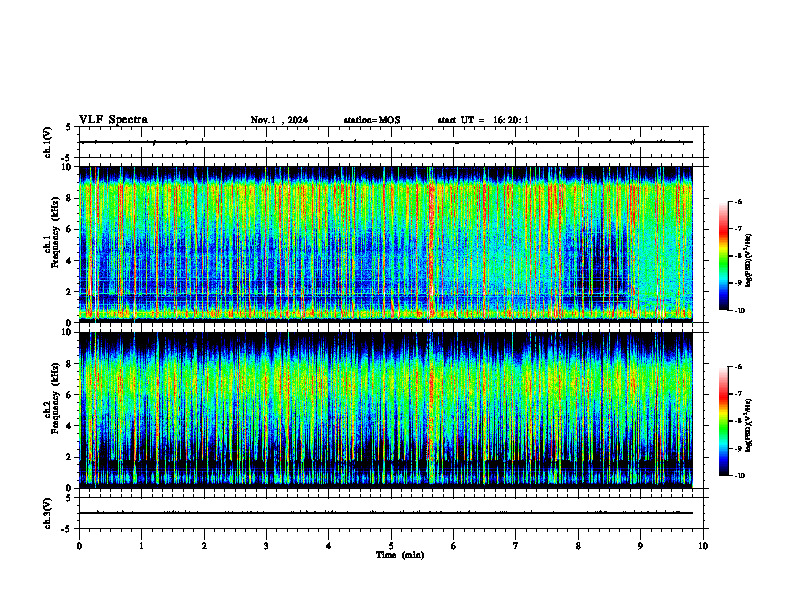This screenshot has width=792, height=612.
Task: Select the "start UT = 16:20: 1" text
Action: [x=483, y=120]
